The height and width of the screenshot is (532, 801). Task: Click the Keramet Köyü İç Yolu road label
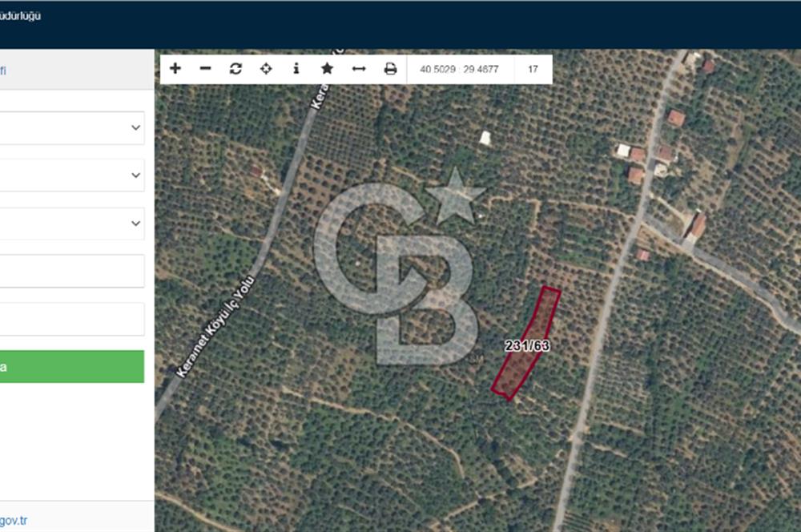tap(215, 327)
